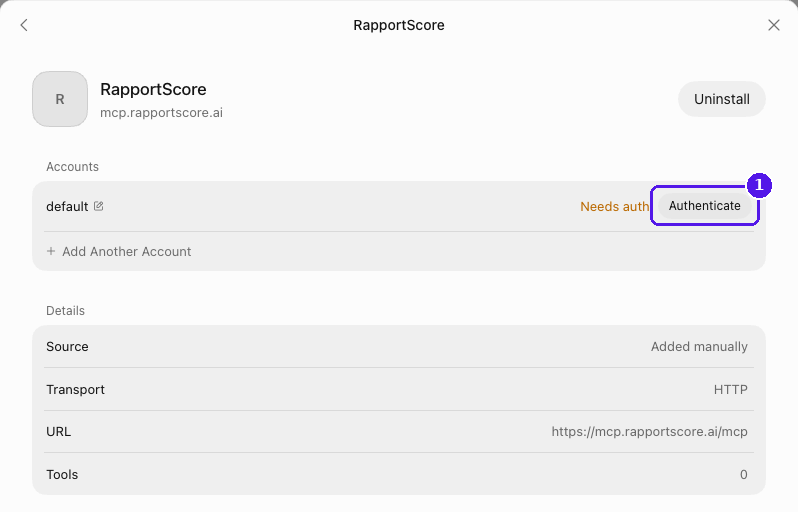The width and height of the screenshot is (798, 512).
Task: Click the Details section header
Action: [65, 310]
